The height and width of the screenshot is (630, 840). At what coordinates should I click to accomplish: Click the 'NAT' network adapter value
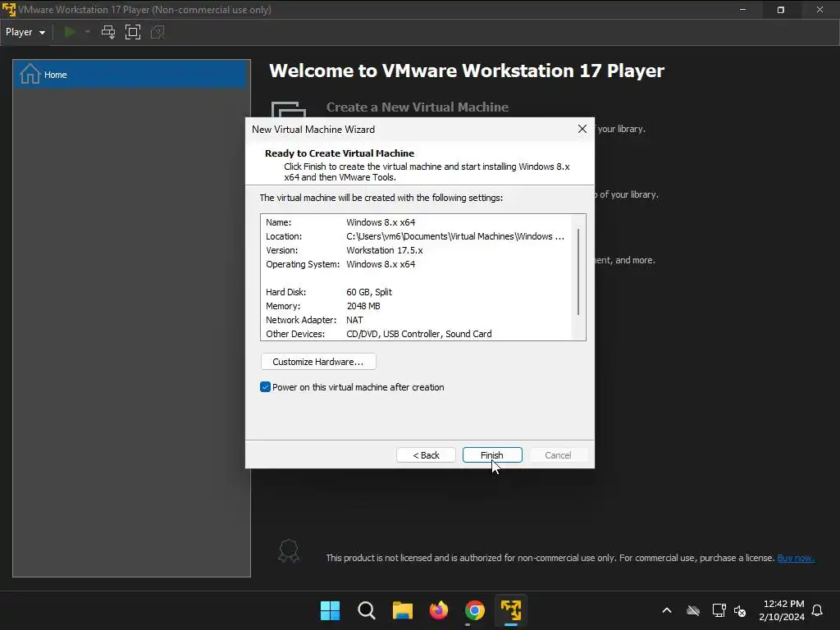(354, 320)
